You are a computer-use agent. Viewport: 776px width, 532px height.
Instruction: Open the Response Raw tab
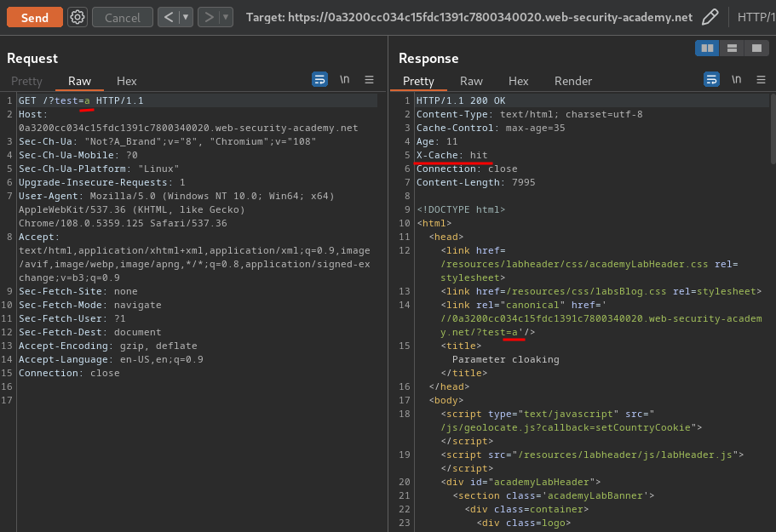click(x=471, y=81)
